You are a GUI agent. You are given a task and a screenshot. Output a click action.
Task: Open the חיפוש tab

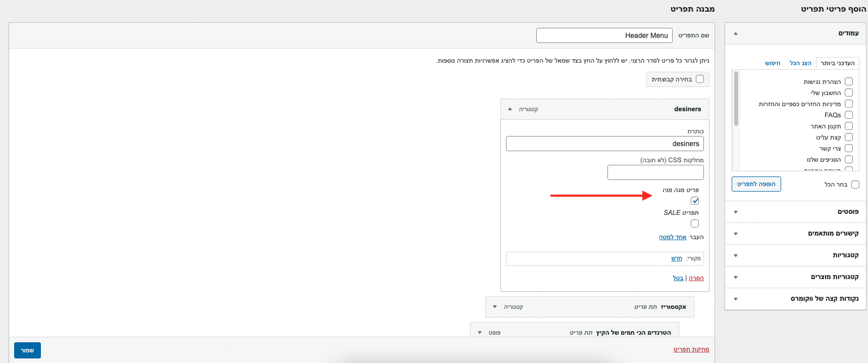[773, 63]
